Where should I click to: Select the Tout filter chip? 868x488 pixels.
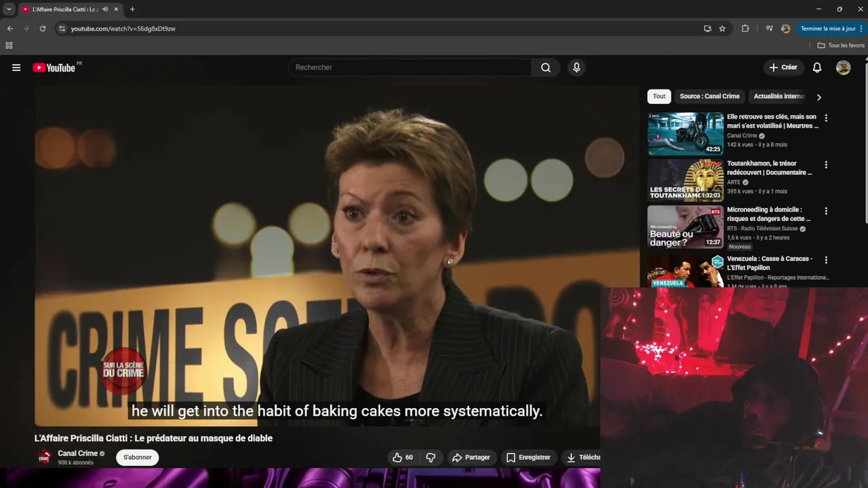coord(659,96)
